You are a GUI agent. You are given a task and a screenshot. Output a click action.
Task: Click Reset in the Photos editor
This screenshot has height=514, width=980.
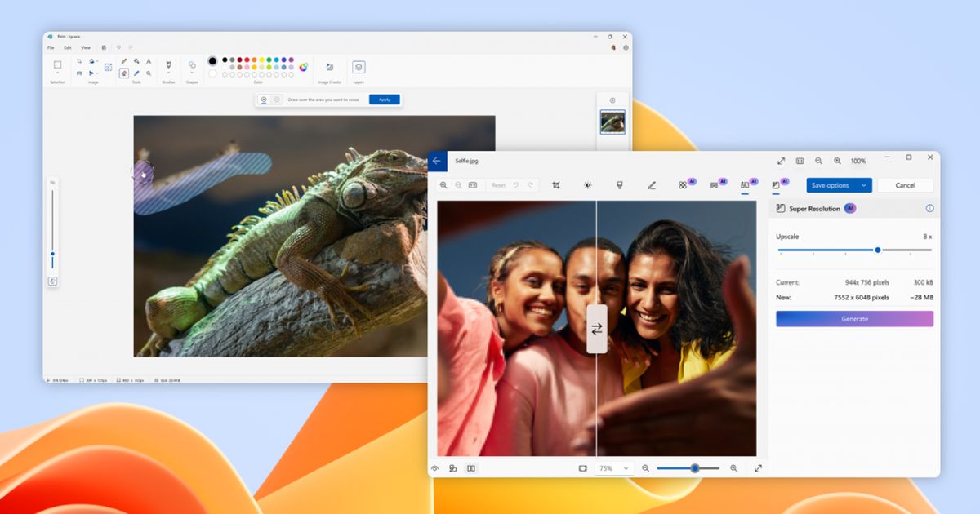tap(498, 185)
